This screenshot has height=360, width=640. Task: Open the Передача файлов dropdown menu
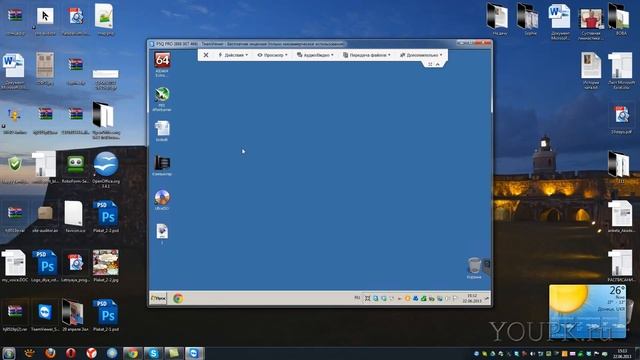click(367, 55)
